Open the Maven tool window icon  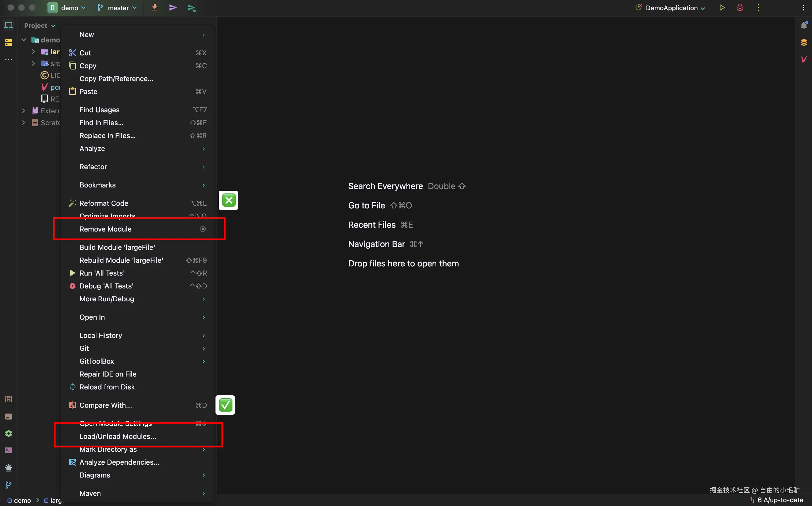[804, 60]
